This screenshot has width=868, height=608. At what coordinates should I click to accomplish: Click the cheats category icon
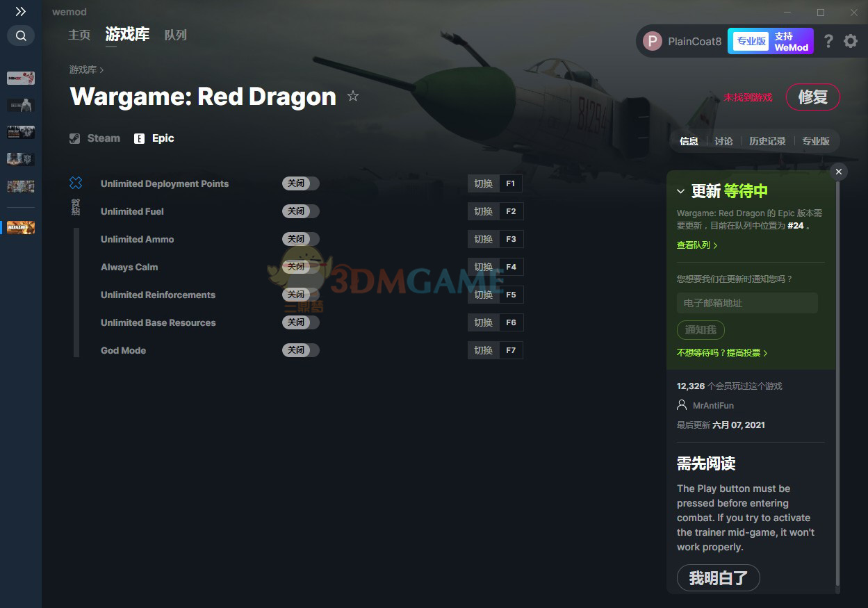click(x=76, y=183)
